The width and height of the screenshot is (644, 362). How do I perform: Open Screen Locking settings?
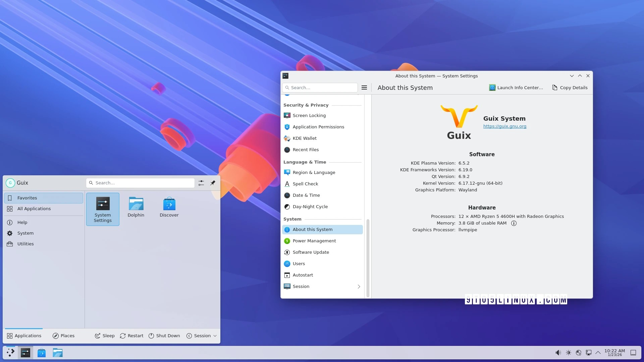tap(309, 115)
